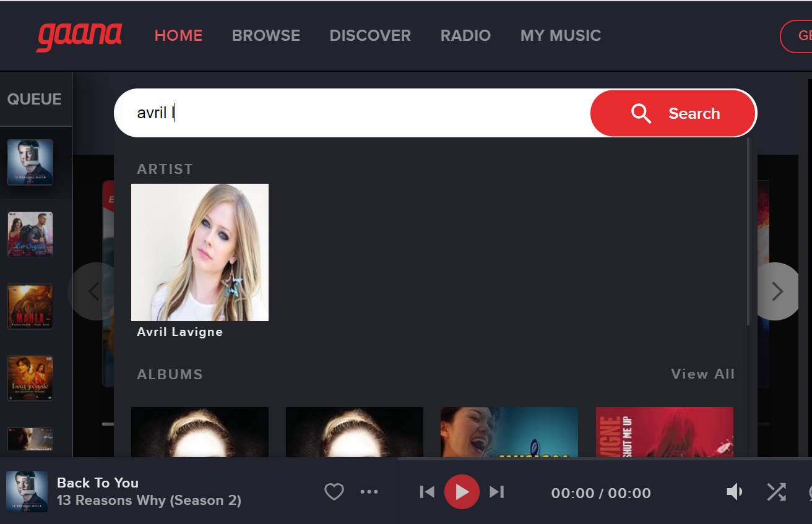The image size is (812, 524).
Task: Click the Gaana logo
Action: 79,37
